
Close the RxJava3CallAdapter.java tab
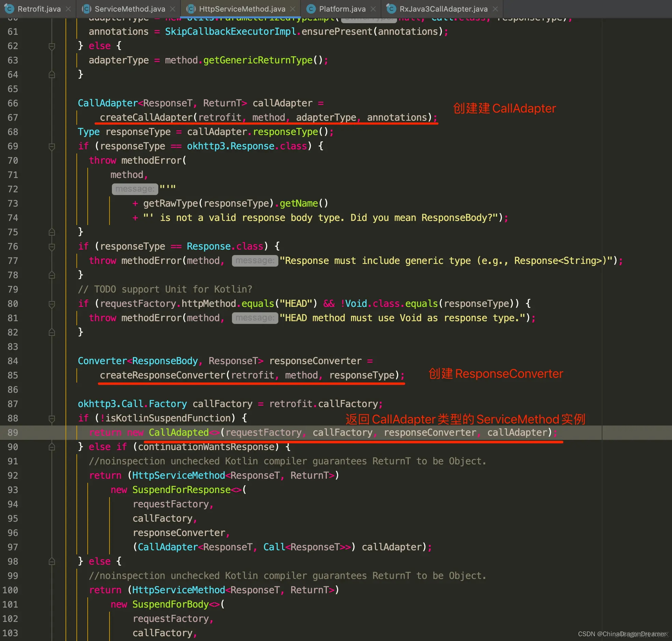[x=495, y=9]
